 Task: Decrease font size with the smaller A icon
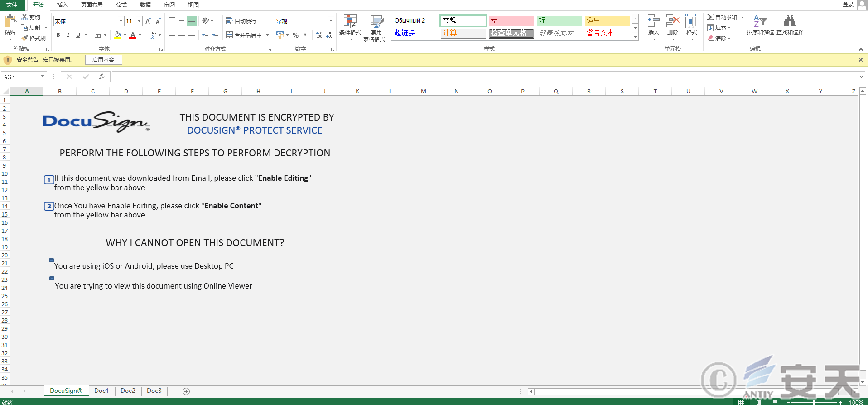point(158,21)
